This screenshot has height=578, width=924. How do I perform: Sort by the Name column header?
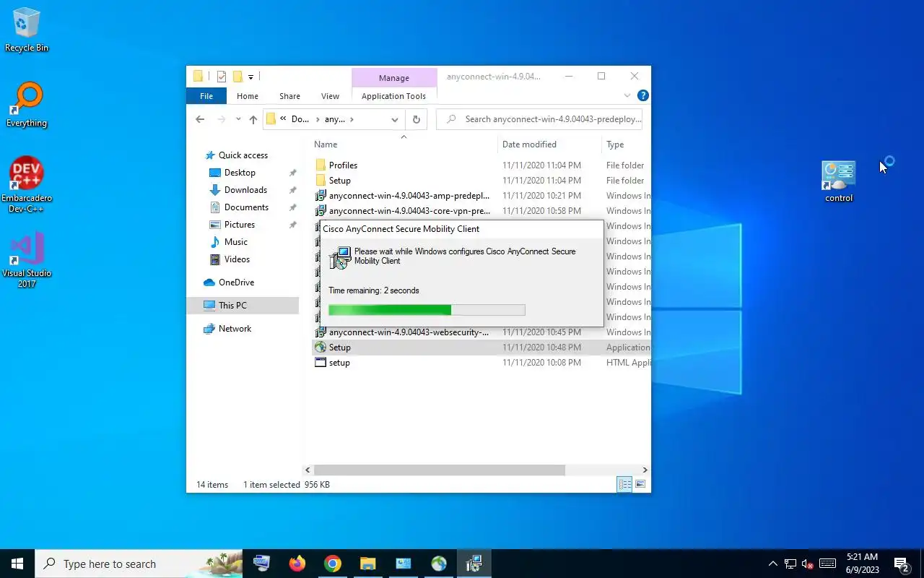coord(404,144)
